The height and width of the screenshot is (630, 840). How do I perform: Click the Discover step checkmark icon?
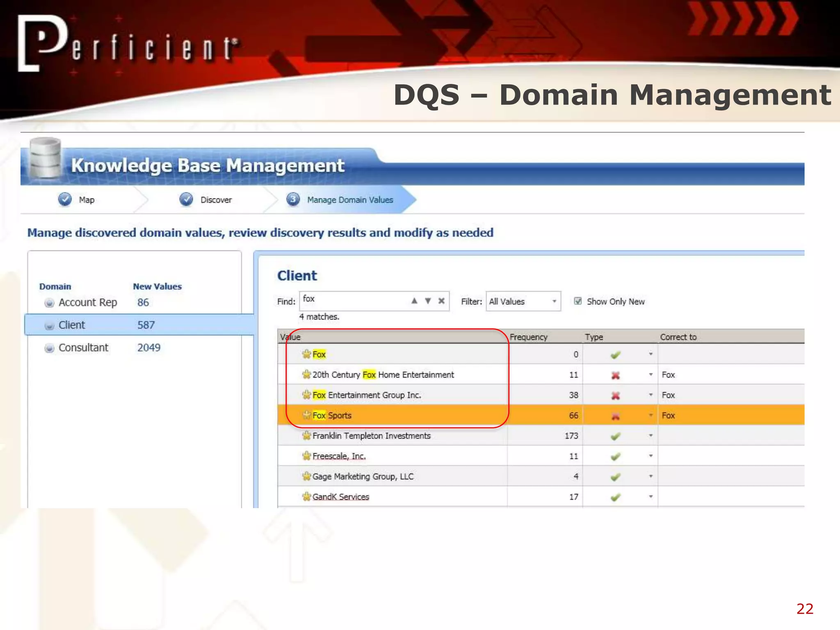[186, 199]
